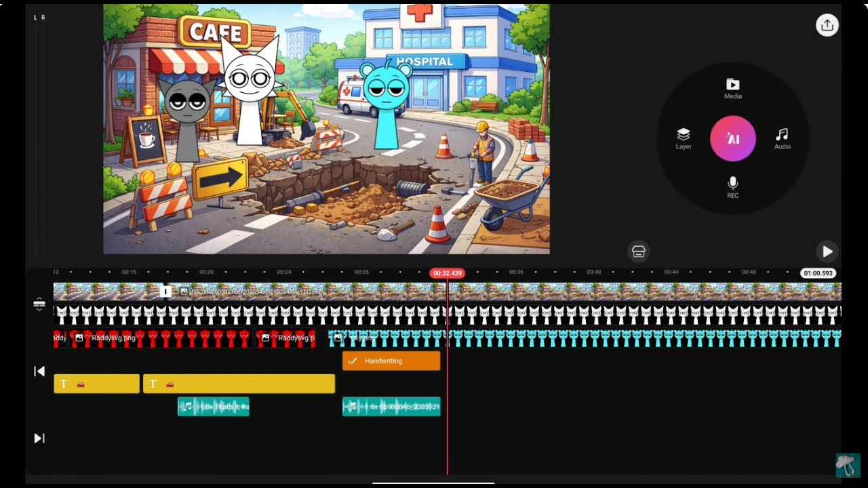Select the white cat character in preview

click(x=250, y=91)
